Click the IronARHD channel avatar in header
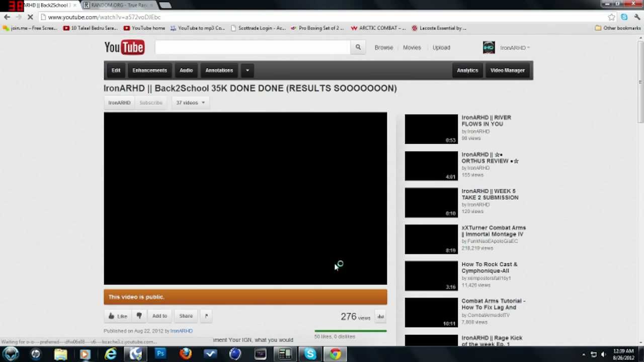 tap(489, 47)
